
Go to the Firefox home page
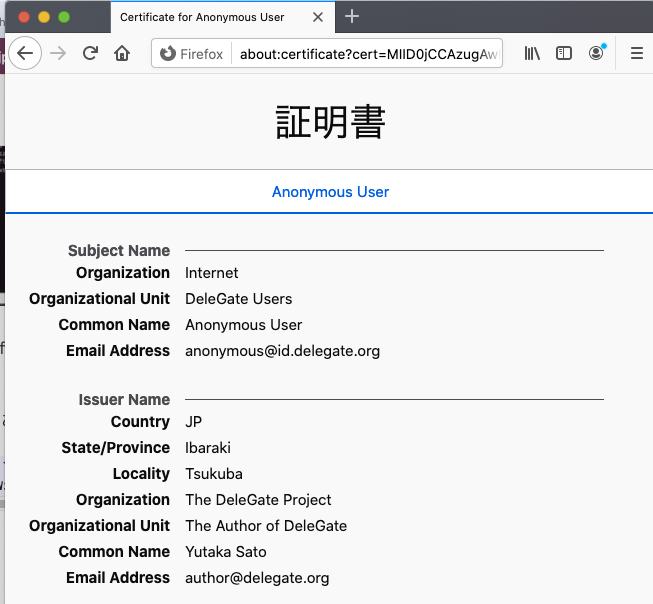click(122, 54)
